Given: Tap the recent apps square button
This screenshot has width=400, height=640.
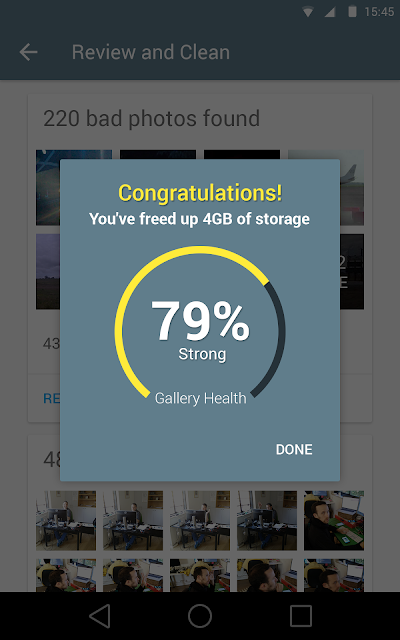Looking at the screenshot, I should (x=300, y=616).
